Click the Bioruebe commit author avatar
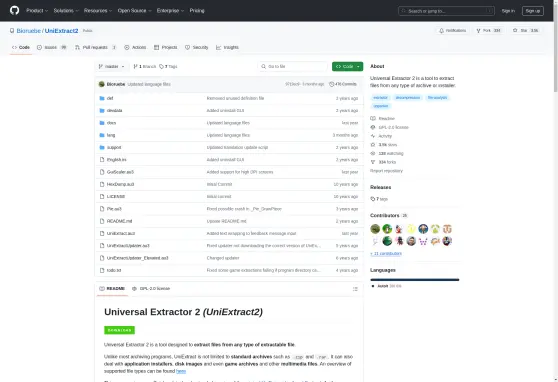Viewport: 558px width, 382px height. [x=101, y=84]
